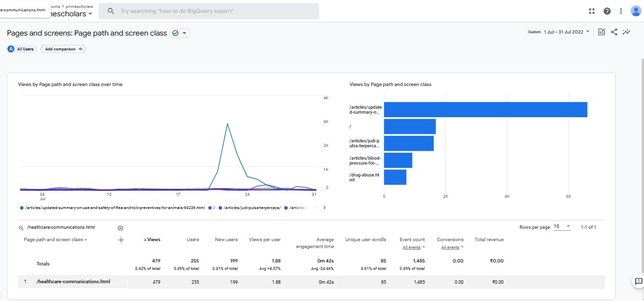Click the Share this report icon
Screen dimensions: 644x301
(614, 32)
